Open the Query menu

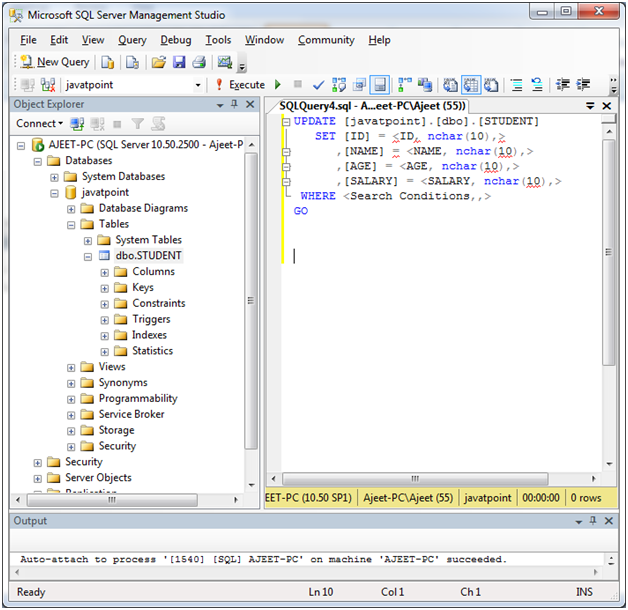click(x=132, y=40)
